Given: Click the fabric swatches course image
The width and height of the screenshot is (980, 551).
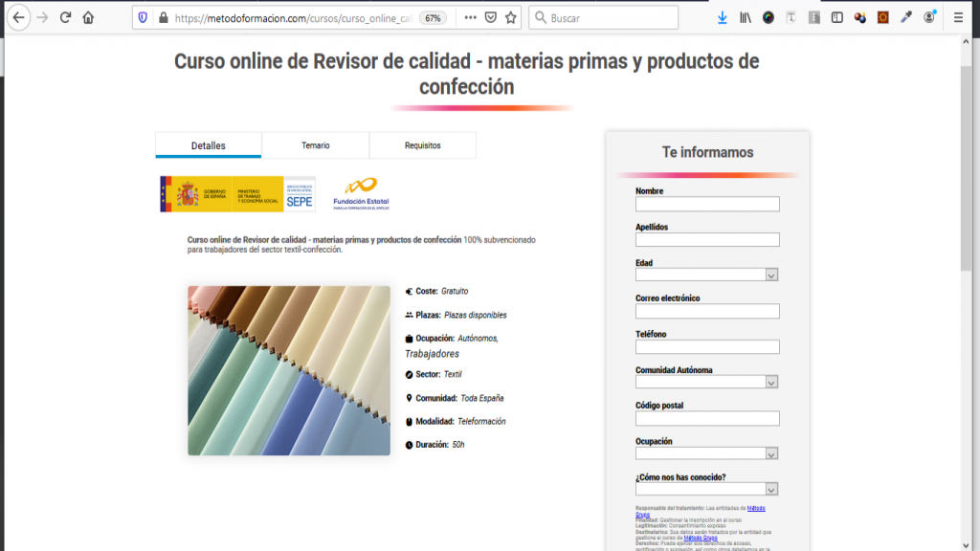Looking at the screenshot, I should click(x=289, y=370).
